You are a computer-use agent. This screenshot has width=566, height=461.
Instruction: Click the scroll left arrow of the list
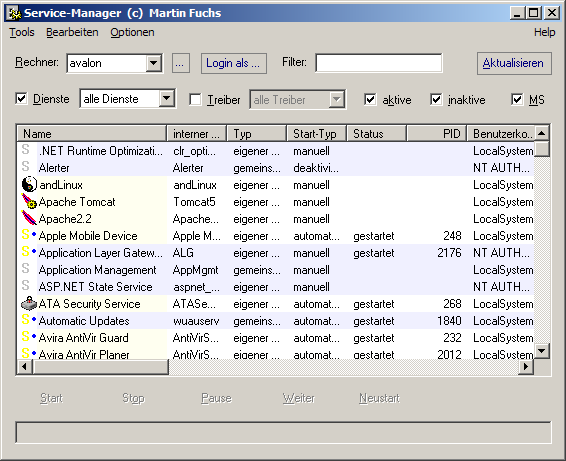click(x=25, y=367)
